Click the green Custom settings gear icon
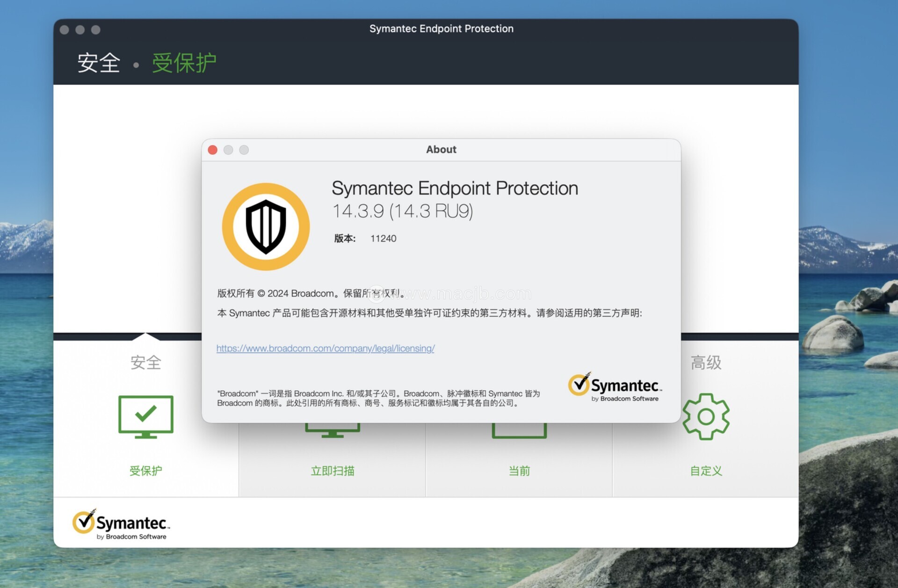This screenshot has height=588, width=898. (x=705, y=416)
